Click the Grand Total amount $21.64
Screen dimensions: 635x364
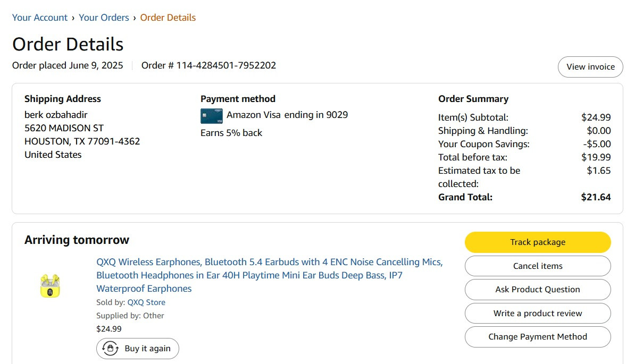[x=596, y=197]
